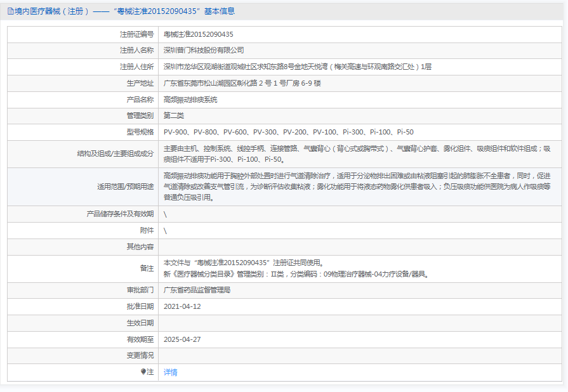568x392 pixels.
Task: Click the bullet icon beside 注 label
Action: click(x=143, y=372)
